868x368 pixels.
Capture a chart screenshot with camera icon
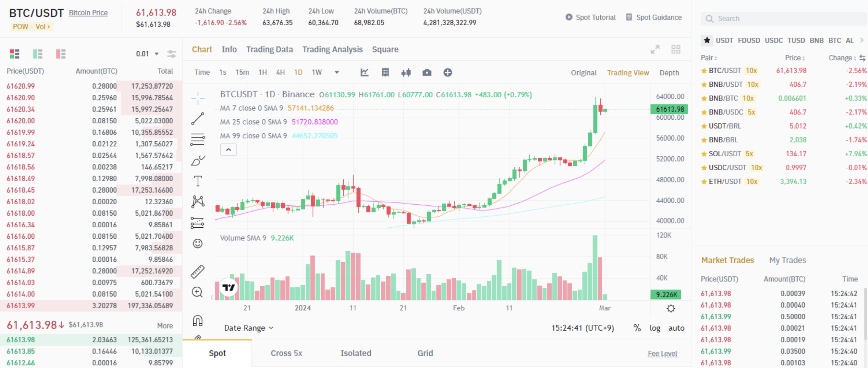click(x=427, y=72)
